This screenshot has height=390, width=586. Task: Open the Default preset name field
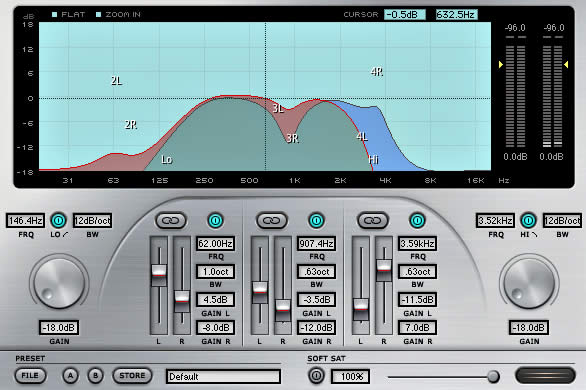pyautogui.click(x=223, y=376)
